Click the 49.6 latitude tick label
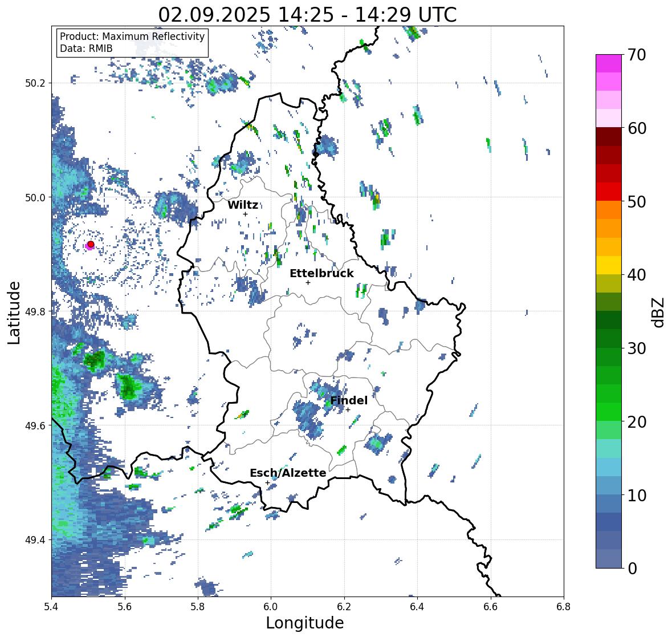 tap(35, 425)
